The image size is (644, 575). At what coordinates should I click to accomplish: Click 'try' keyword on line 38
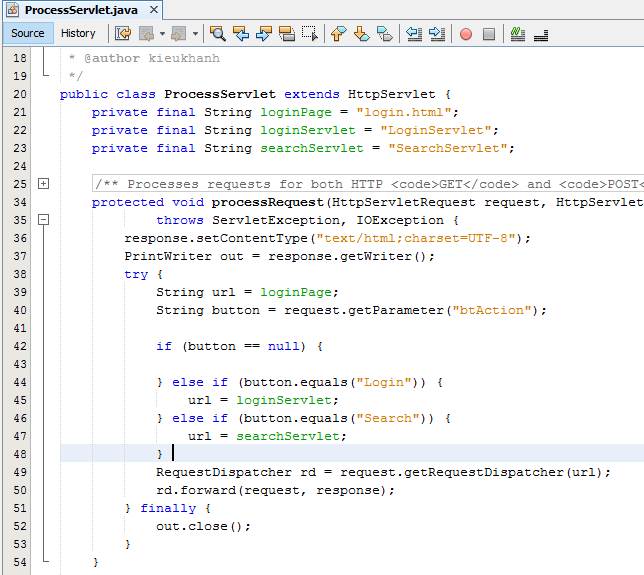coord(136,274)
